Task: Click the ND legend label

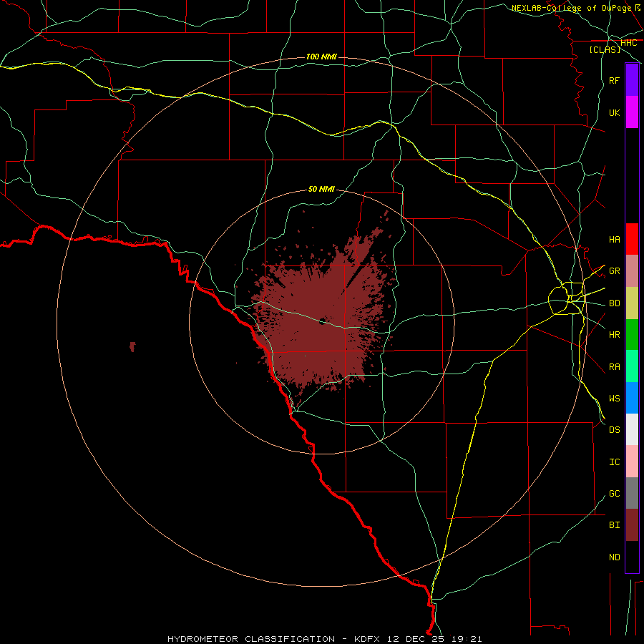Action: tap(614, 557)
